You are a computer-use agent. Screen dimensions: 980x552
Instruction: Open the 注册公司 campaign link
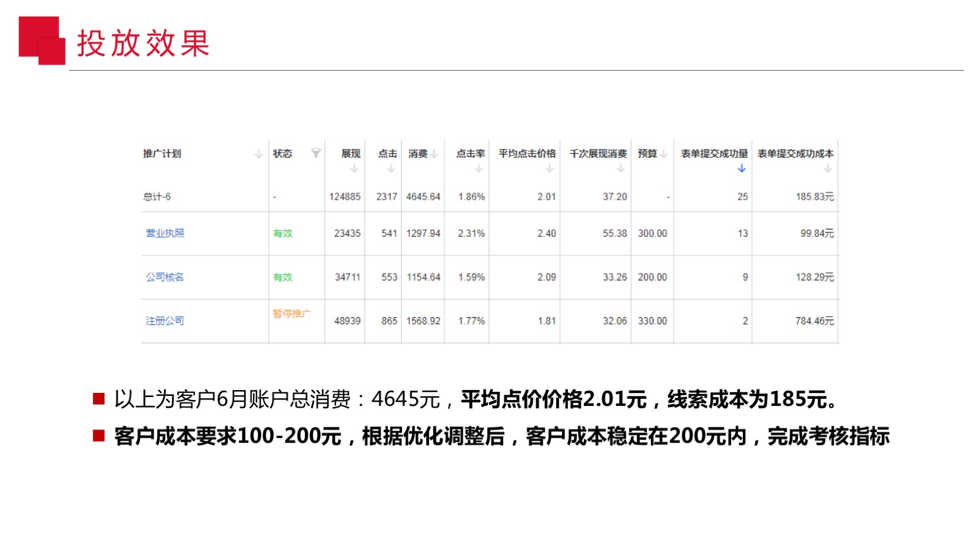coord(165,321)
